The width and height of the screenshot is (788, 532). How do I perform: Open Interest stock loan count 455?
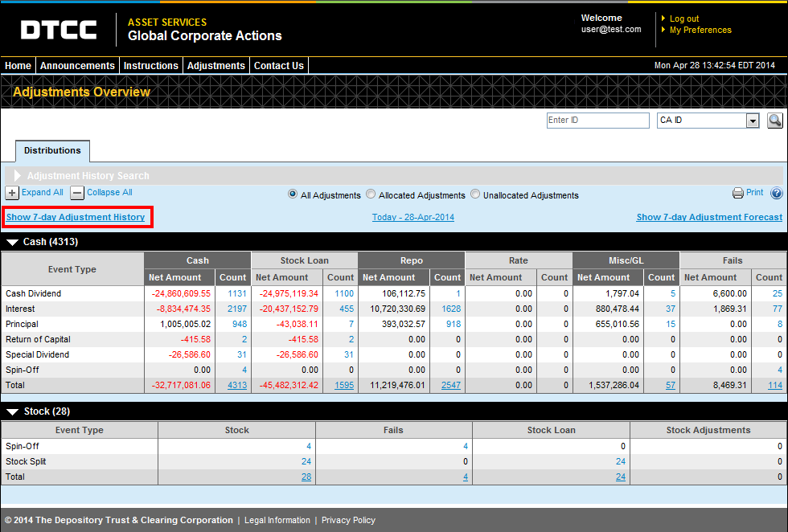click(347, 309)
